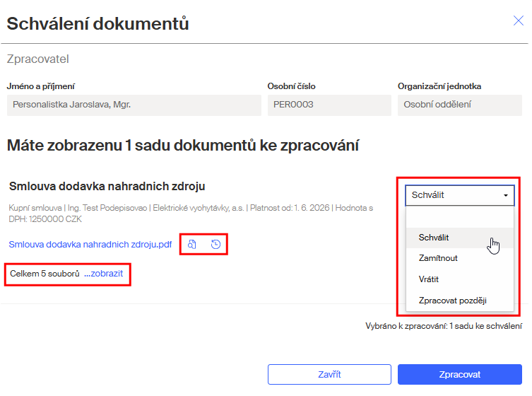This screenshot has height=396, width=532.
Task: Click the Vybráno k zpracování status text
Action: tap(444, 326)
